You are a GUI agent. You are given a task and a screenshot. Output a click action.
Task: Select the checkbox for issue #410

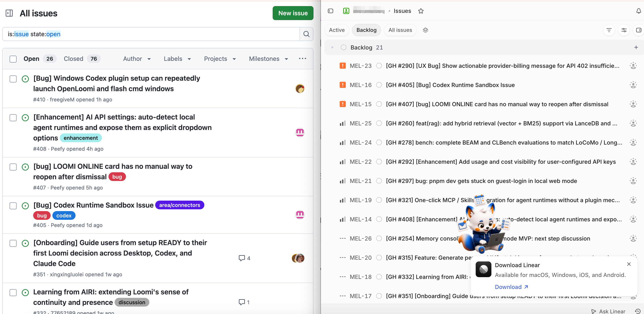click(13, 79)
